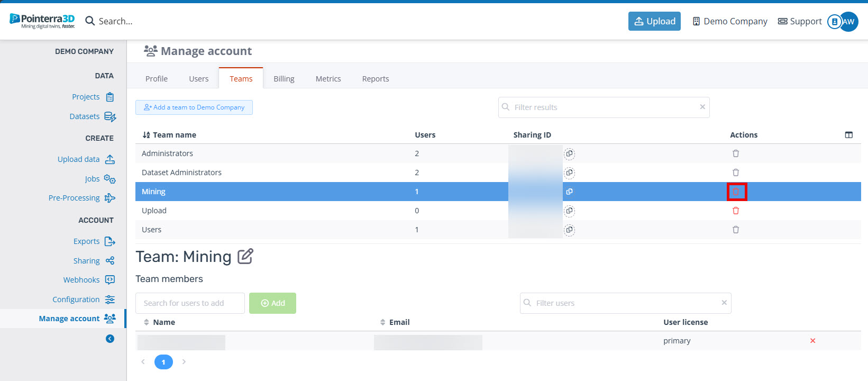This screenshot has height=381, width=868.
Task: Open the Support link
Action: (x=800, y=21)
